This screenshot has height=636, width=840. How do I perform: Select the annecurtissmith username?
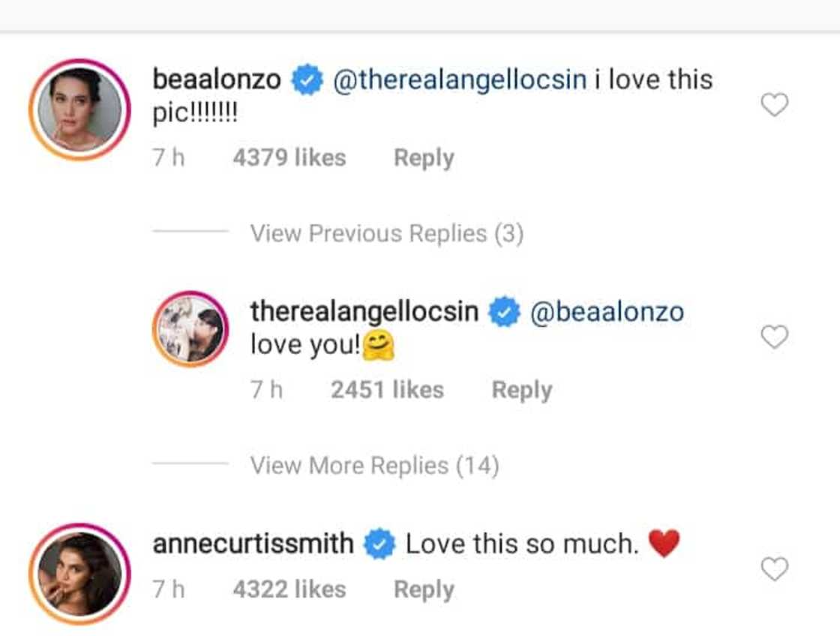coord(253,544)
